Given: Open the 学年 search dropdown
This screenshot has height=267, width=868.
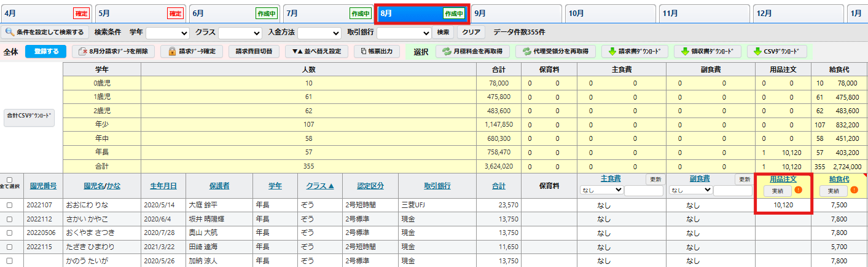Looking at the screenshot, I should [x=168, y=33].
